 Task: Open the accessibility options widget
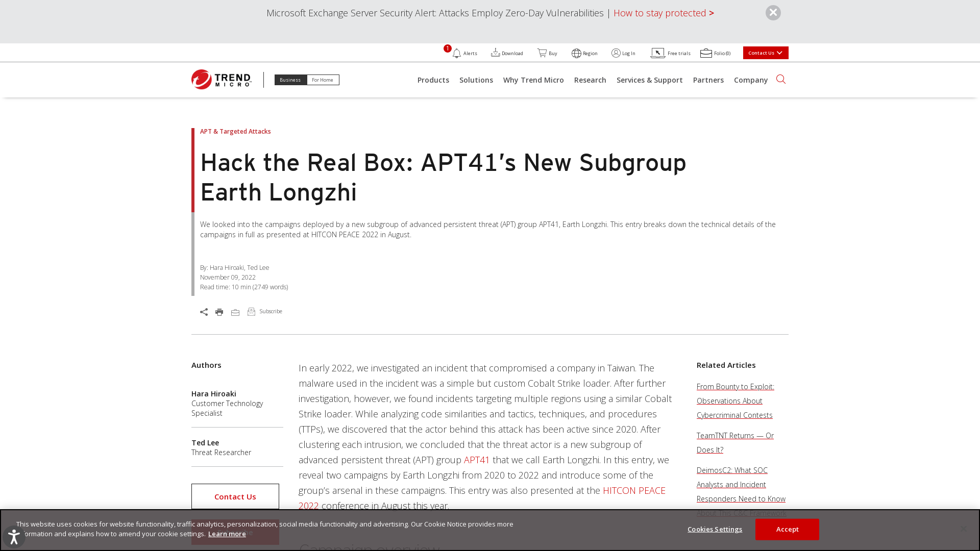(14, 537)
